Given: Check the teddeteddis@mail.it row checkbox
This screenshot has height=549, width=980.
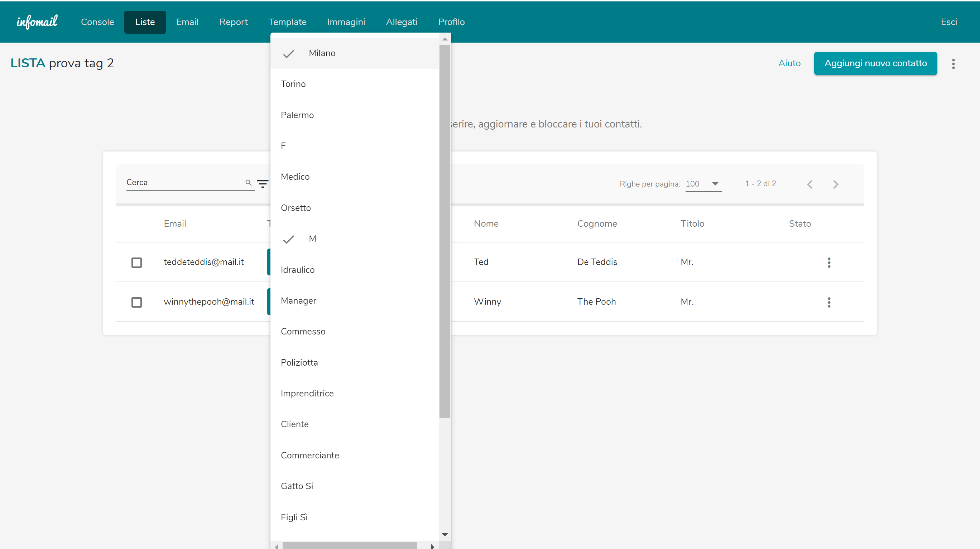Looking at the screenshot, I should tap(136, 263).
